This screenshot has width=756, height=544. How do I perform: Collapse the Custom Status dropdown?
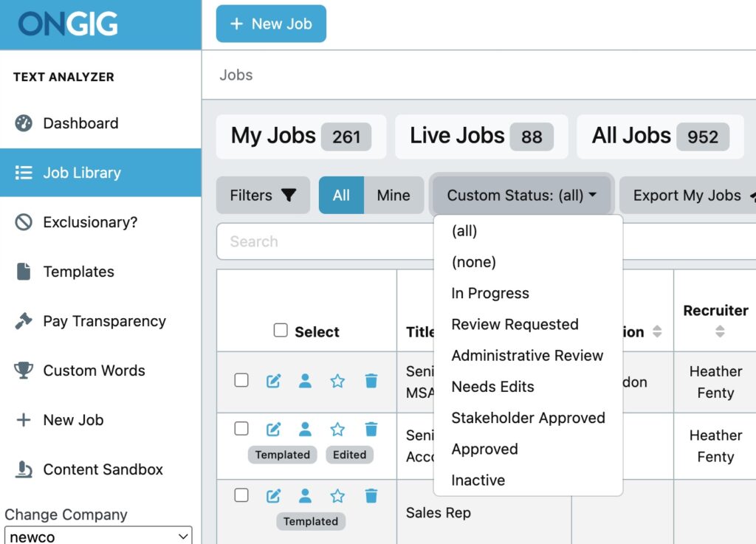522,196
